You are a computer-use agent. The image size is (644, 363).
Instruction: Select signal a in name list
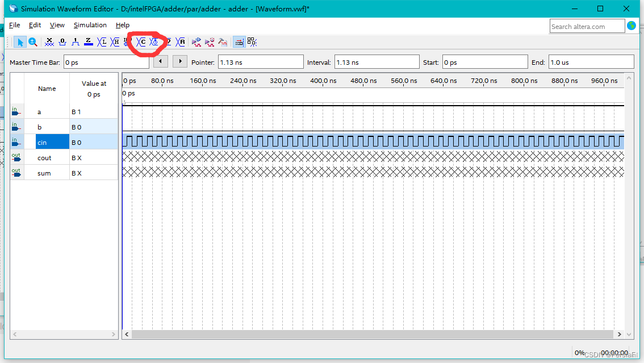click(x=39, y=112)
